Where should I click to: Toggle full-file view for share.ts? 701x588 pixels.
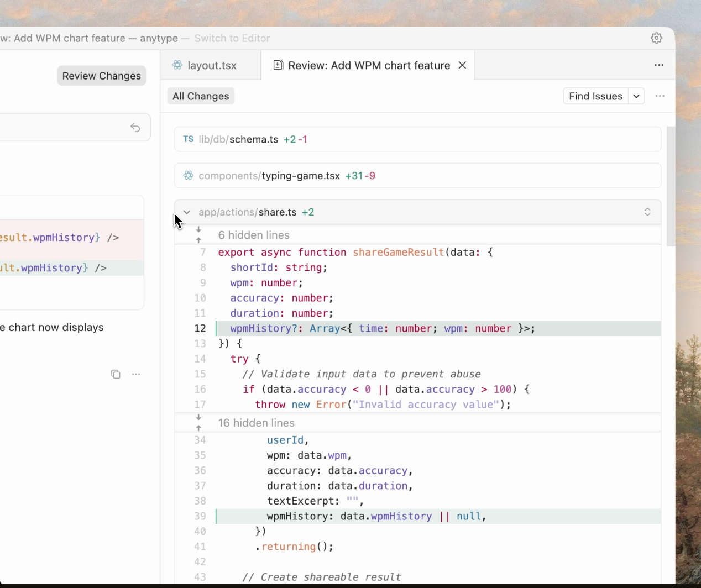(647, 212)
